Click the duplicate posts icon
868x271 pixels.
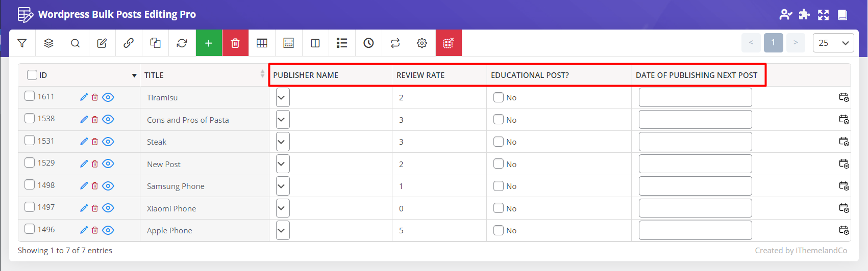point(155,43)
